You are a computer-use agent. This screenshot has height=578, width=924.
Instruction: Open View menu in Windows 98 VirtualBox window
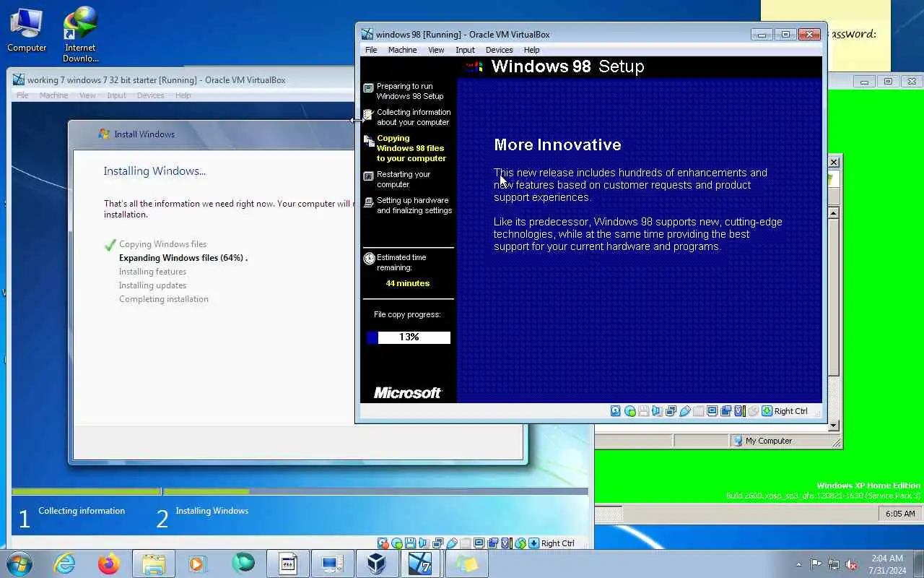coord(436,50)
